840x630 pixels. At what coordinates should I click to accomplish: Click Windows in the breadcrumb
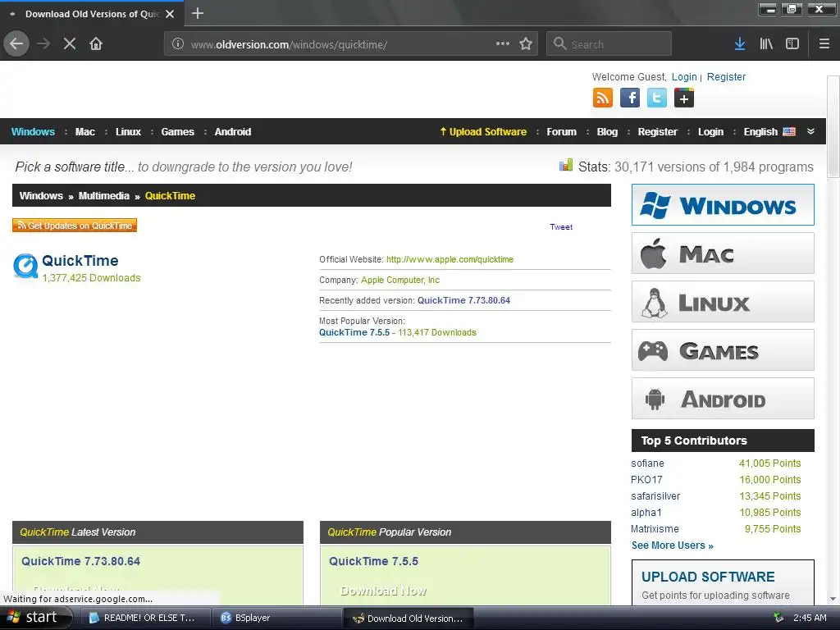coord(41,195)
